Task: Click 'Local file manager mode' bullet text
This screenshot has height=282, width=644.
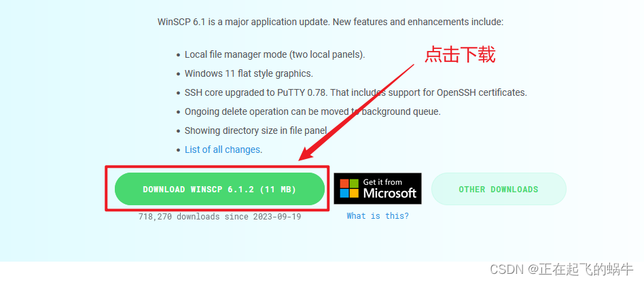Action: [274, 54]
